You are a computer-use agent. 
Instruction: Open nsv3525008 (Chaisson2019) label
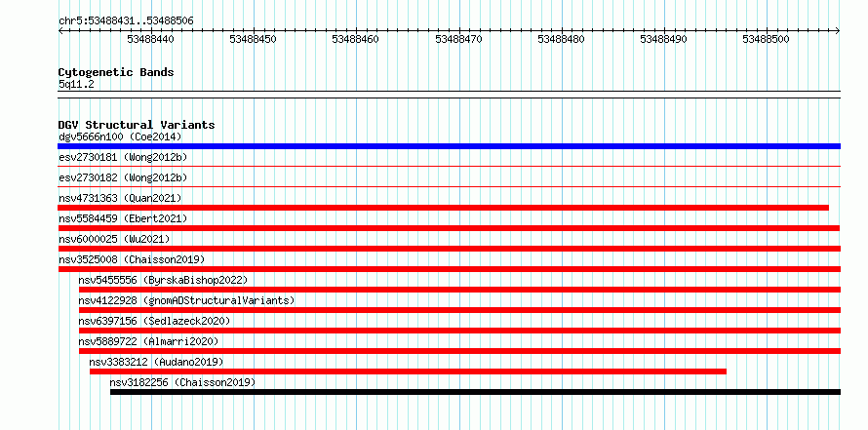(x=132, y=259)
